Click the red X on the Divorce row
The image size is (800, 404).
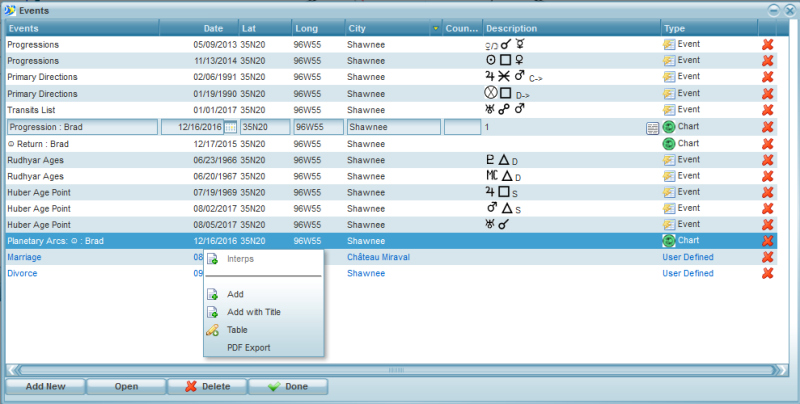pyautogui.click(x=768, y=273)
